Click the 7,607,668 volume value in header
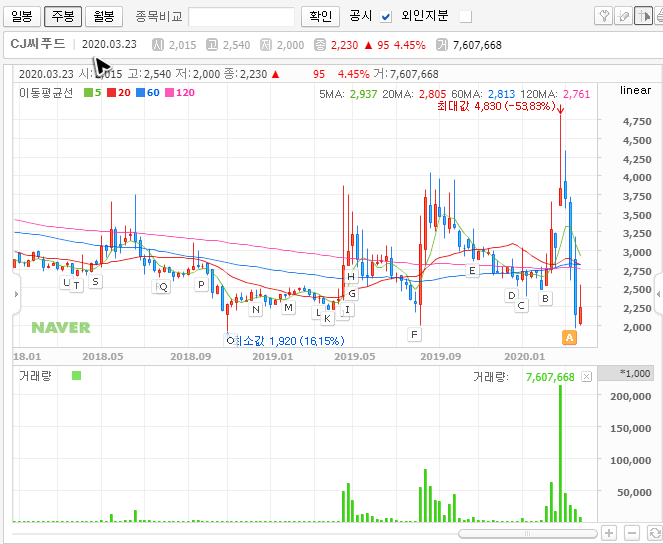The image size is (663, 544). [477, 45]
